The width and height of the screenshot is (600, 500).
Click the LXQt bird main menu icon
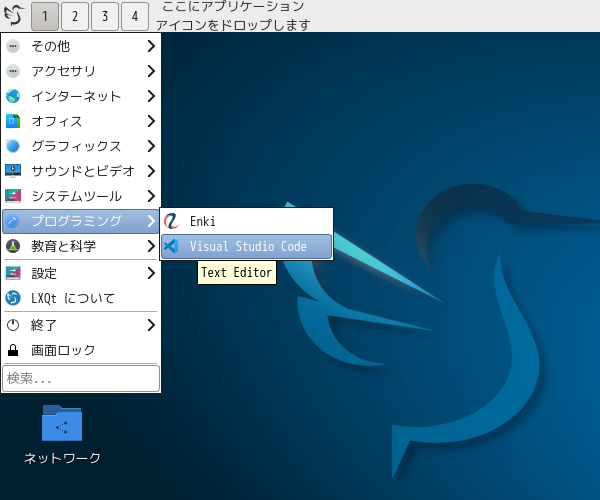click(x=14, y=15)
